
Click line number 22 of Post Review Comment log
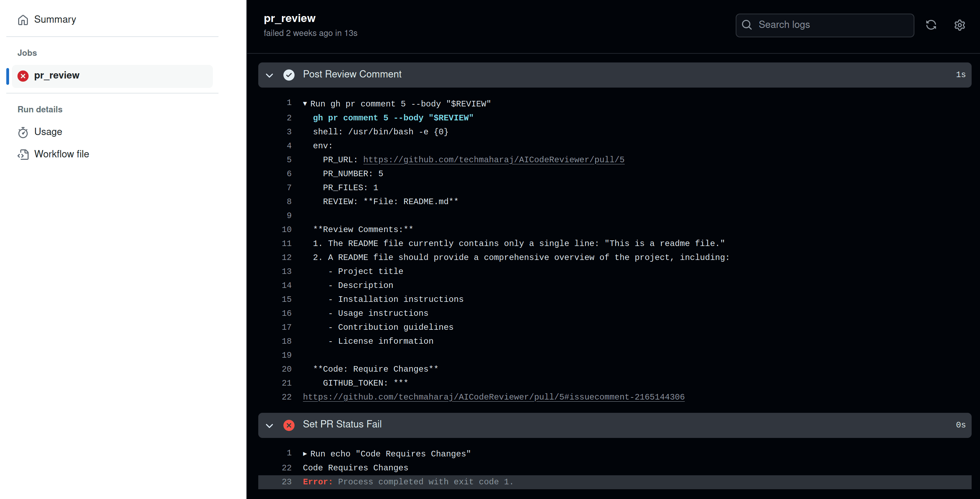287,397
